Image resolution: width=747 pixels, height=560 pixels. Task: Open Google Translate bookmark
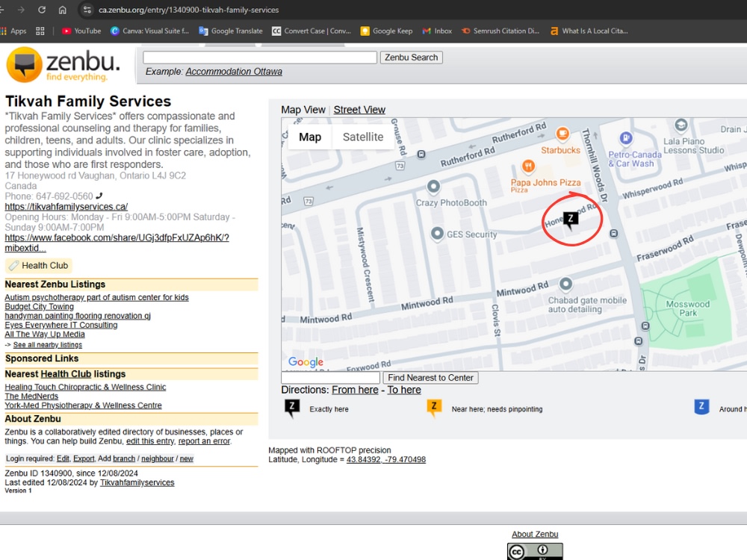point(231,31)
